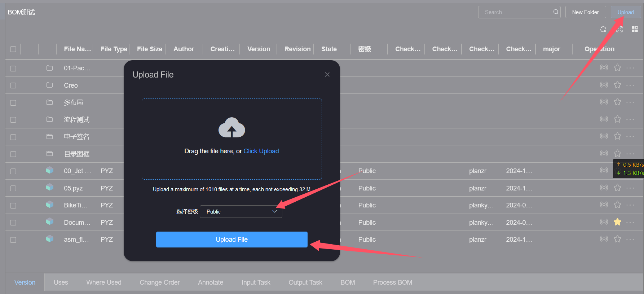
Task: Check the box for the 05.pyz row
Action: (x=13, y=188)
